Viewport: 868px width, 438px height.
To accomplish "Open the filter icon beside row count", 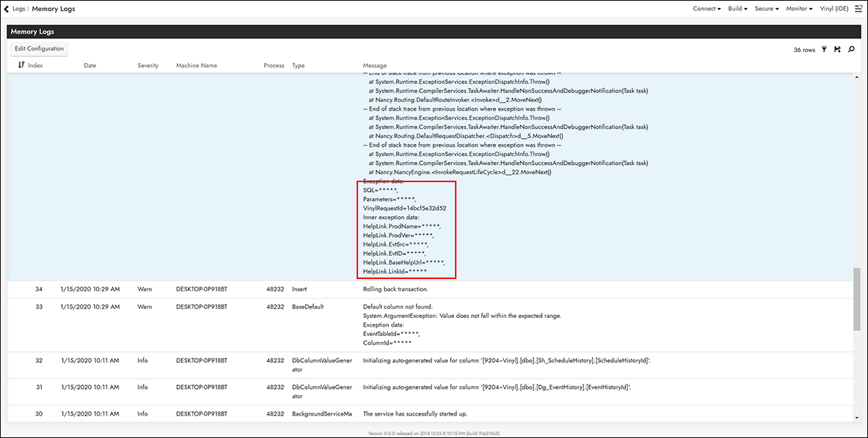I will pyautogui.click(x=824, y=50).
